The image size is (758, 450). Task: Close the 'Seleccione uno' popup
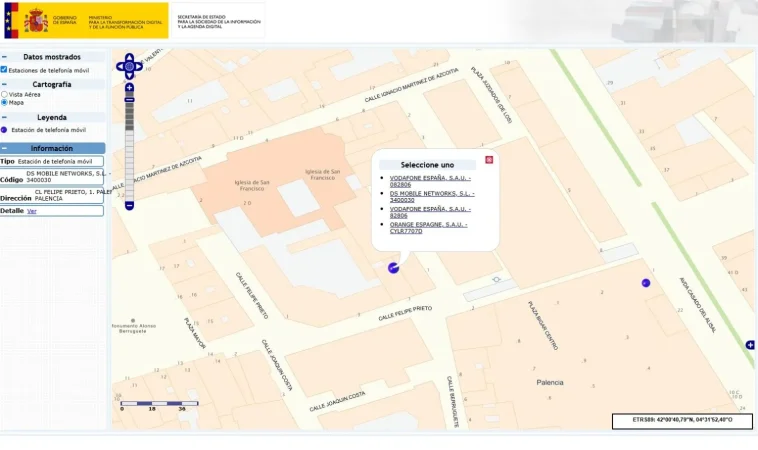pyautogui.click(x=489, y=159)
